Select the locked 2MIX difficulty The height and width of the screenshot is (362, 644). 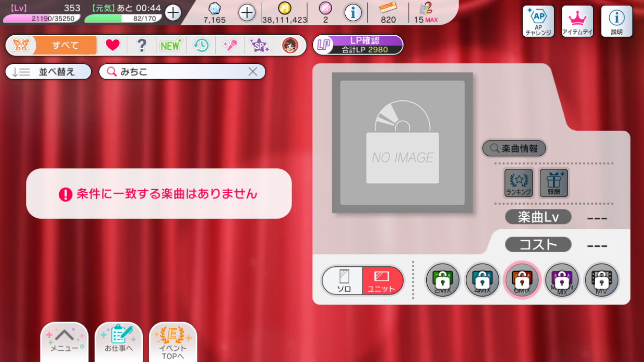442,280
